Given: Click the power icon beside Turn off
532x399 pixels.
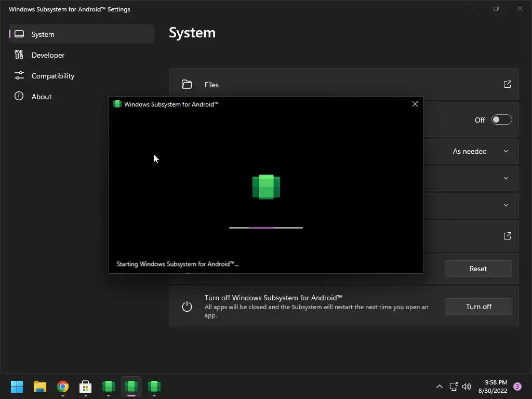Looking at the screenshot, I should 187,307.
